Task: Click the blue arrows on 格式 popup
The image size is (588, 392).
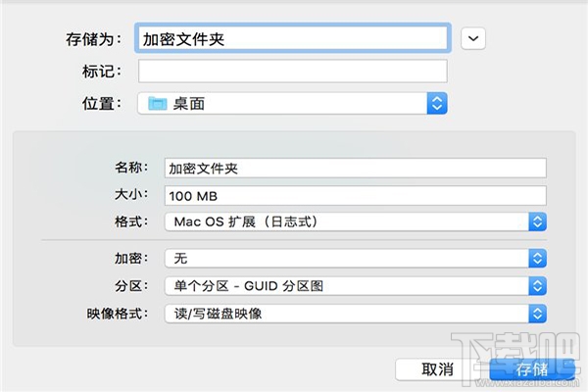Action: click(537, 221)
